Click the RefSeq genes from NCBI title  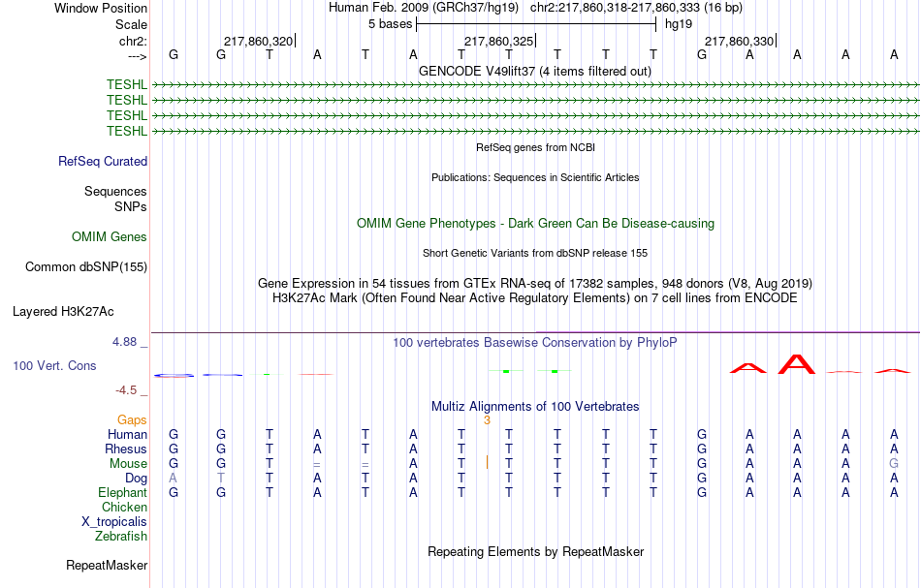[536, 147]
